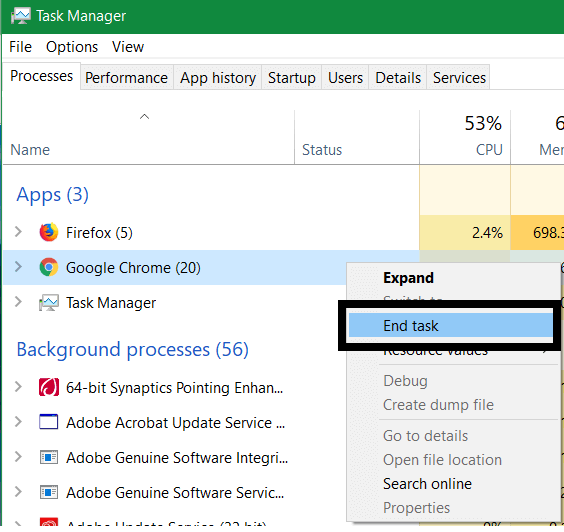Viewport: 564px width, 532px height.
Task: Sort by the Name column header
Action: [x=149, y=138]
